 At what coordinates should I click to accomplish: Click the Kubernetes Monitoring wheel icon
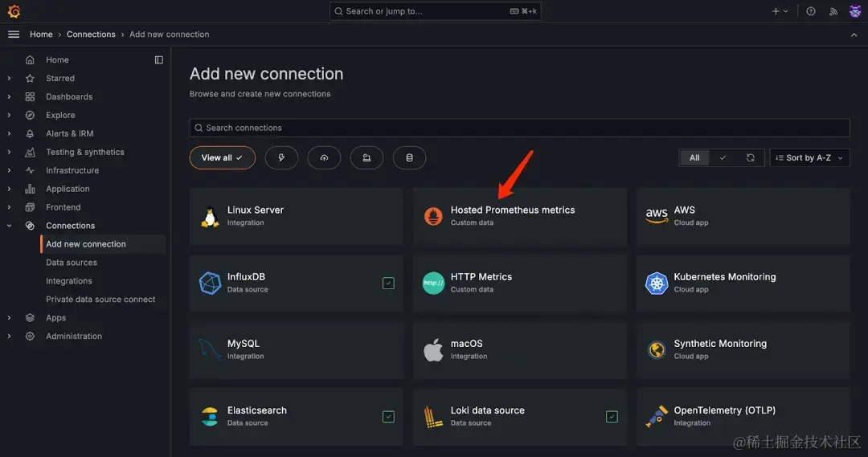click(x=657, y=284)
